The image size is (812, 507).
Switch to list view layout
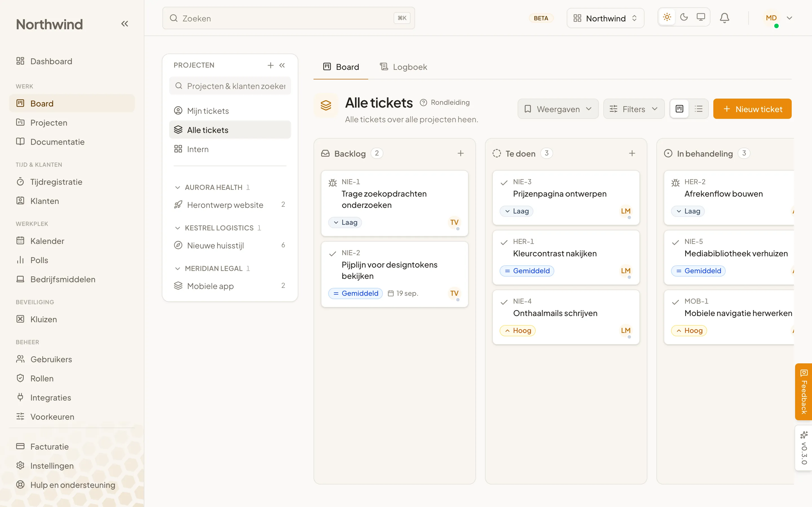(x=699, y=109)
